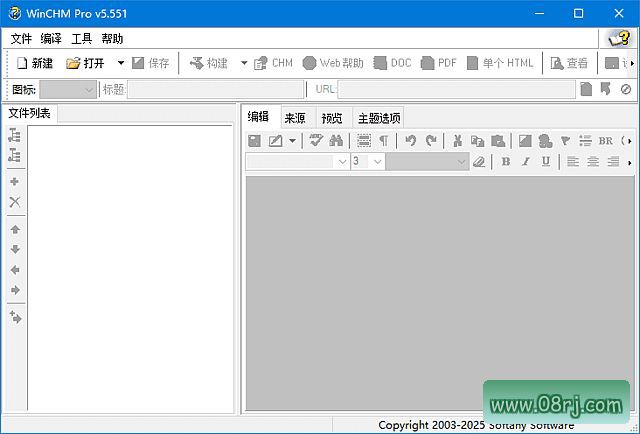Open the font name dropdown
Screen dimensions: 640x434
tap(297, 162)
